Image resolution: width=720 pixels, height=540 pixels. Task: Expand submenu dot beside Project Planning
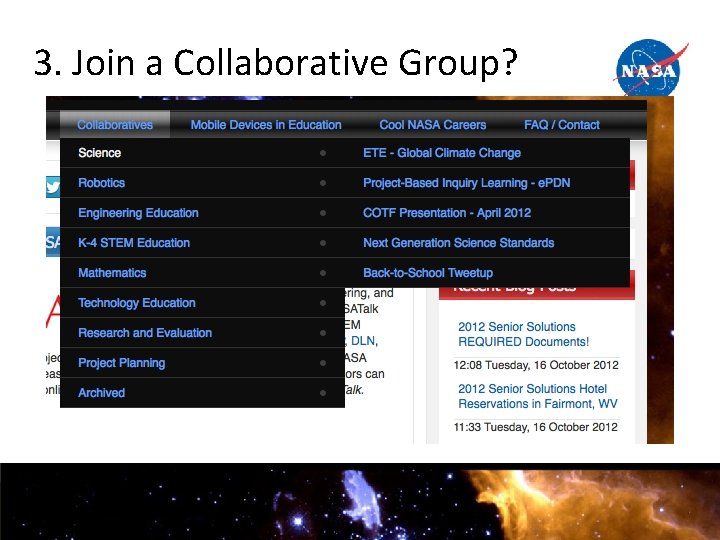pyautogui.click(x=323, y=363)
